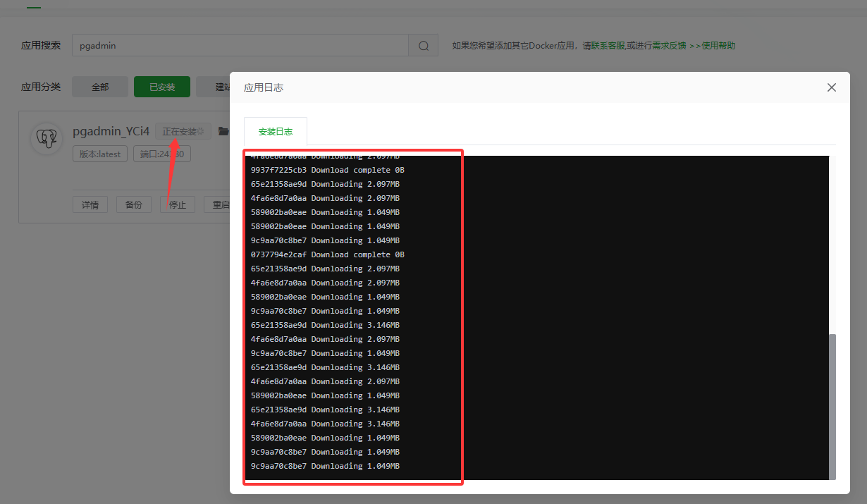867x504 pixels.
Task: Click the 版本:latest tag
Action: (99, 154)
